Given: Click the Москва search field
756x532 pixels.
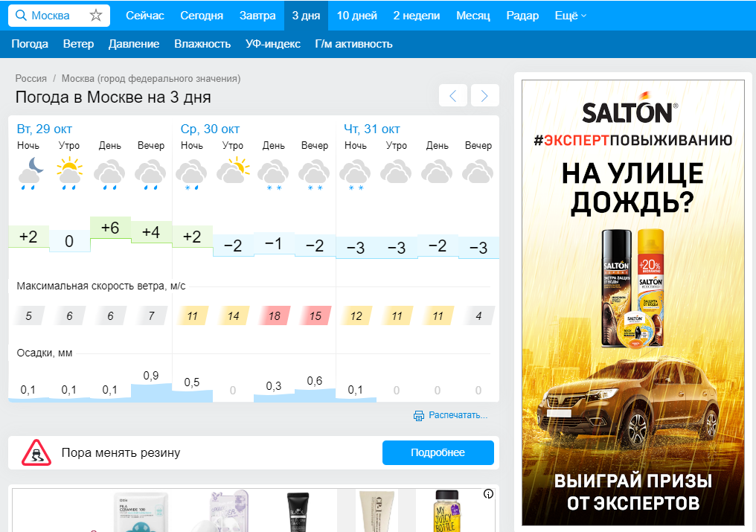Looking at the screenshot, I should [58, 16].
